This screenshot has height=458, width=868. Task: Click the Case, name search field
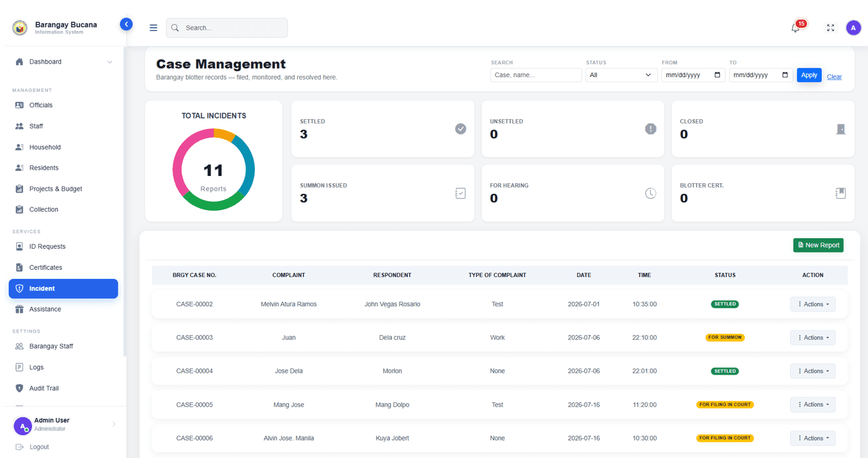coord(535,75)
